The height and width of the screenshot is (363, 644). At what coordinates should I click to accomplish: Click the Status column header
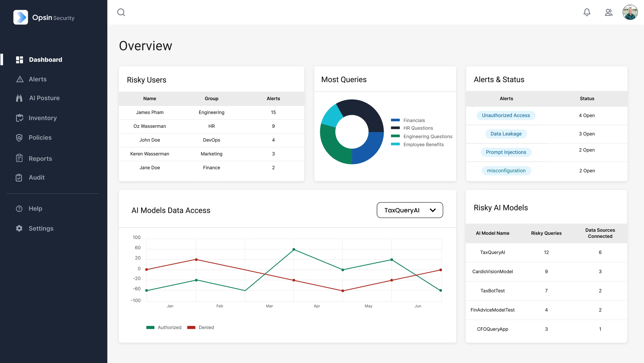587,99
